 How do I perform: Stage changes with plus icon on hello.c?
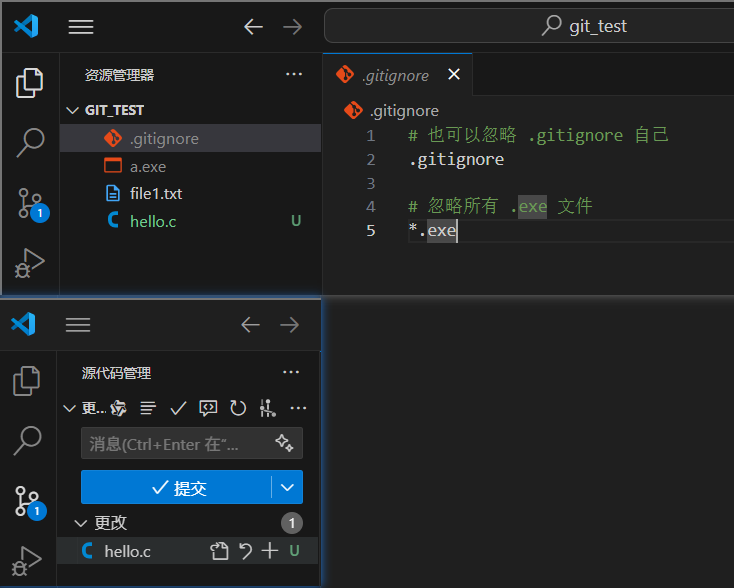click(270, 551)
